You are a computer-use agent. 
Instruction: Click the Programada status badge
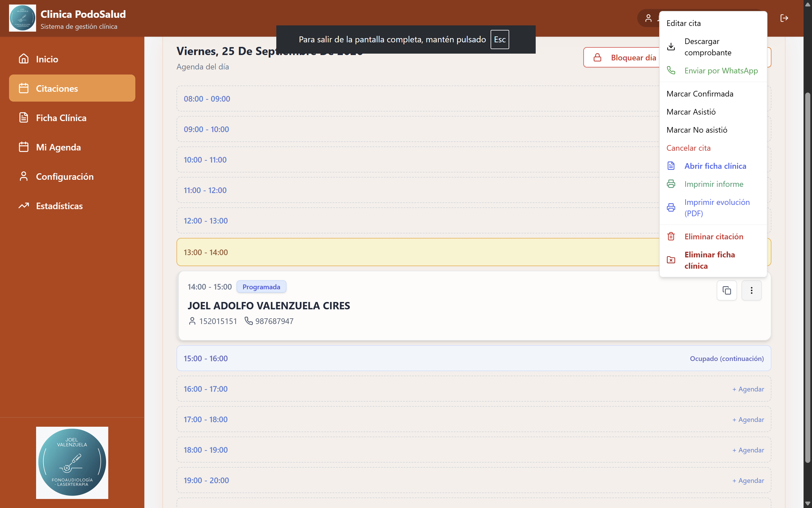pyautogui.click(x=261, y=287)
